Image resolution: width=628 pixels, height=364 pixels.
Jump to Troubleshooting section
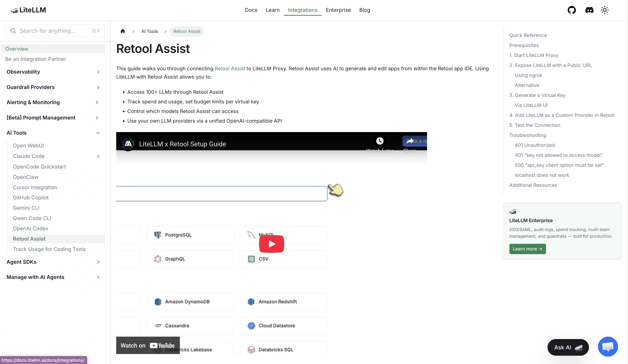(528, 135)
